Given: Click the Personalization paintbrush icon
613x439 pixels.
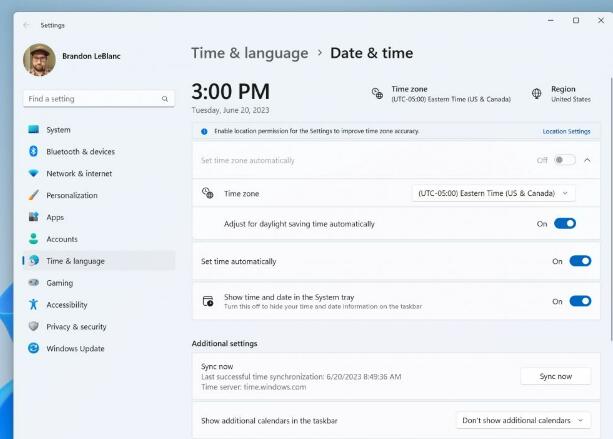Looking at the screenshot, I should pos(34,196).
